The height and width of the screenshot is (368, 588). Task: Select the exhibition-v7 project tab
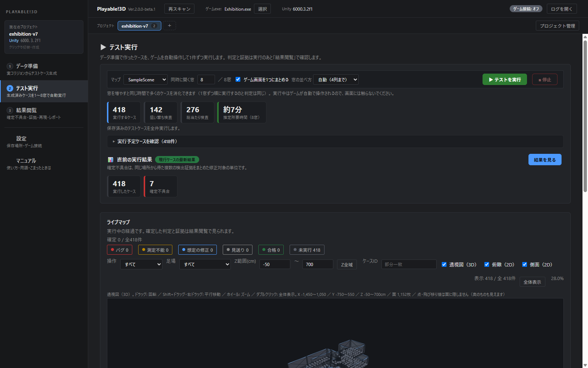point(139,26)
